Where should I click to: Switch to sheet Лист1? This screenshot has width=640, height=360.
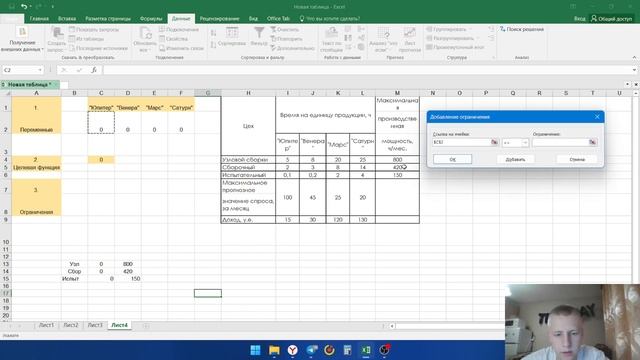(46, 325)
